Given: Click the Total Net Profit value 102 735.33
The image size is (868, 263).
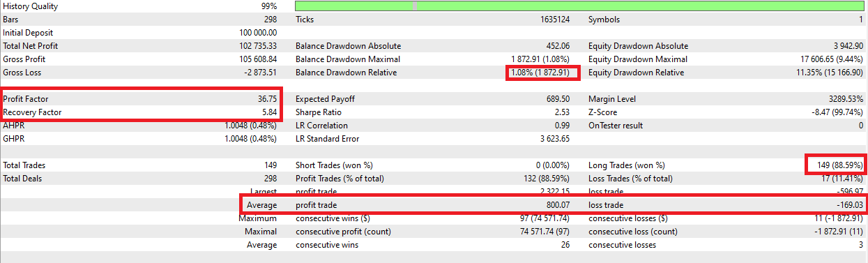Looking at the screenshot, I should [257, 46].
